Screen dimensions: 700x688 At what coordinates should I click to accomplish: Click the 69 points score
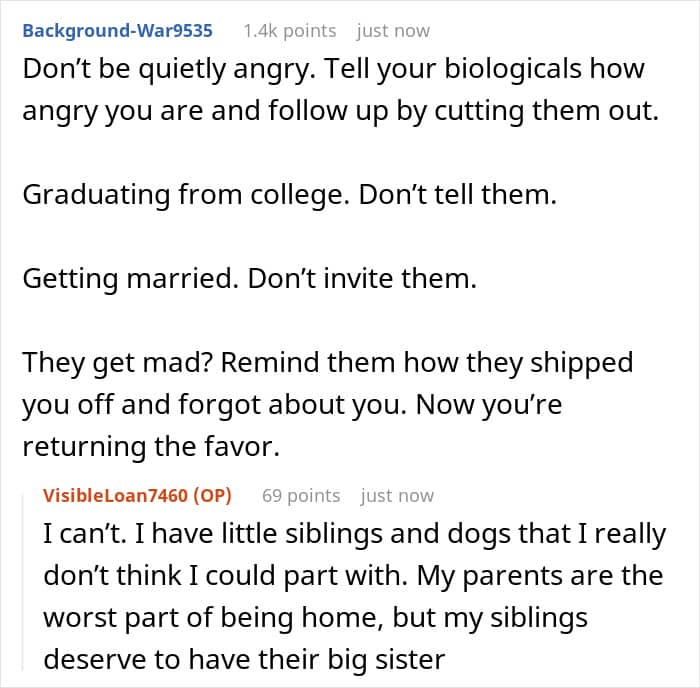coord(300,495)
